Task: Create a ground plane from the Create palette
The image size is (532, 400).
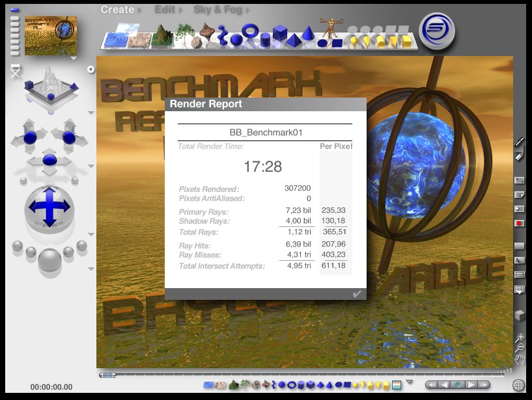Action: point(139,40)
